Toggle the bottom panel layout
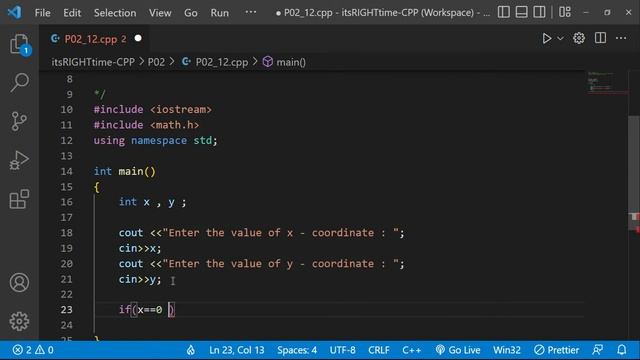Image resolution: width=640 pixels, height=360 pixels. click(x=521, y=12)
